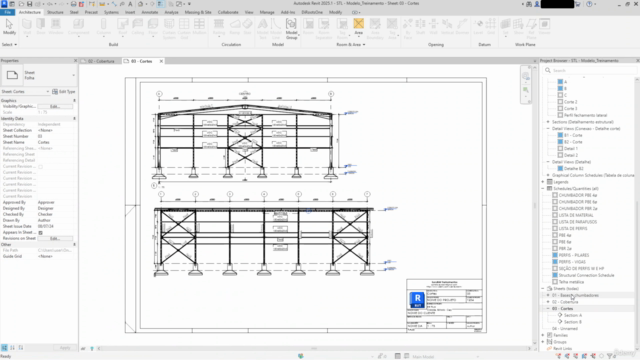Viewport: 640px width, 360px height.
Task: Collapse sheet 03 - Cortes node
Action: (x=548, y=309)
